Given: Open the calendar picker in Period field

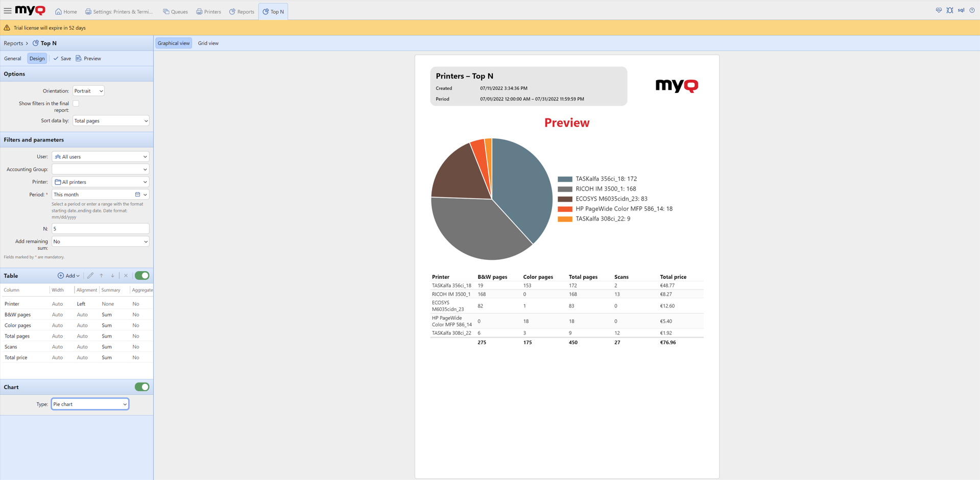Looking at the screenshot, I should point(137,195).
